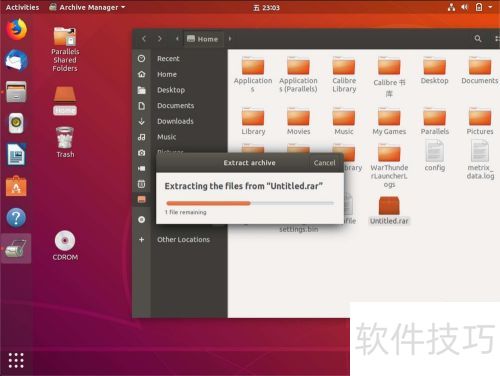500x376 pixels.
Task: Select the Pictures folder
Action: point(480,121)
